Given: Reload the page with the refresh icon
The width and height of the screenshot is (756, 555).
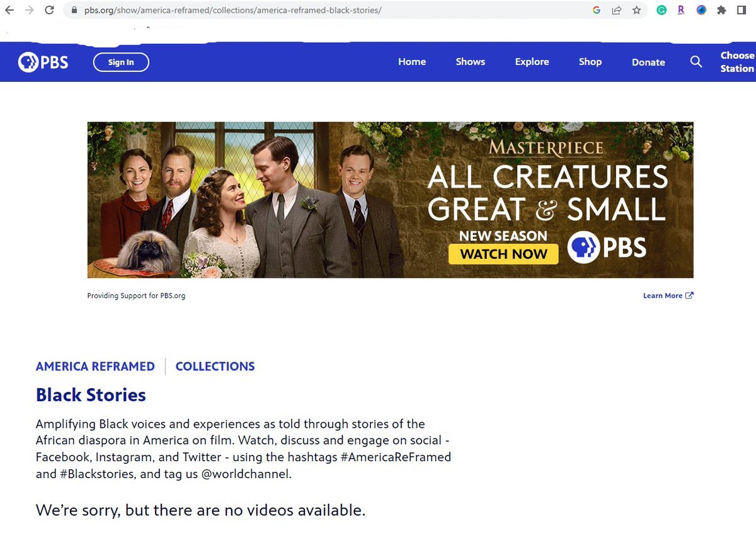Looking at the screenshot, I should click(x=49, y=10).
